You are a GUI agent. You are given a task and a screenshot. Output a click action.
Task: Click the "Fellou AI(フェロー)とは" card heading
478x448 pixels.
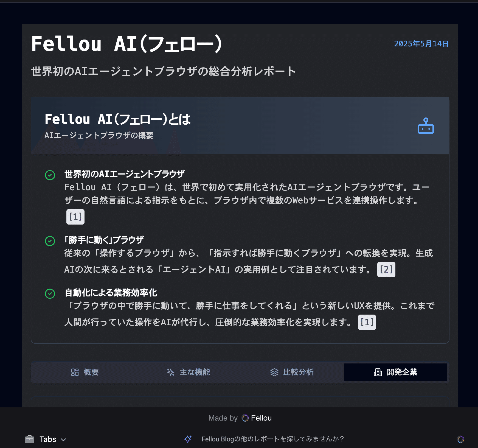[x=117, y=119]
